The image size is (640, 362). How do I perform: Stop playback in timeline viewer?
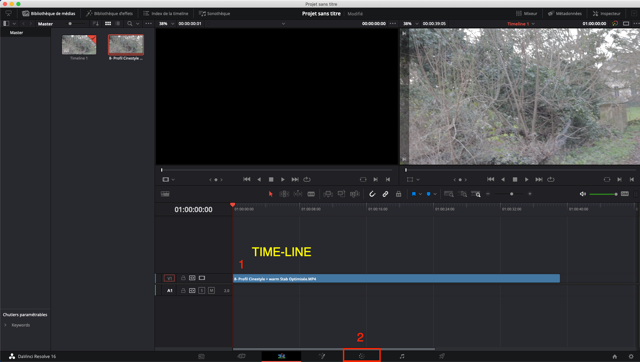[515, 180]
